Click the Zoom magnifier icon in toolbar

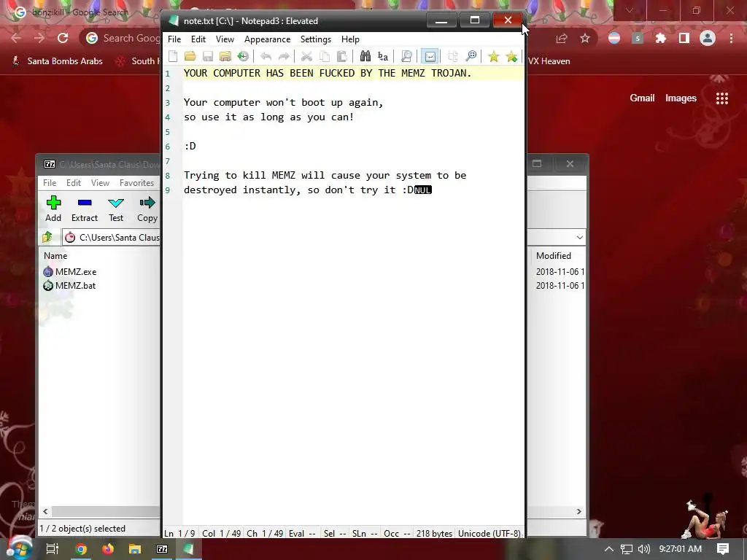pos(471,57)
